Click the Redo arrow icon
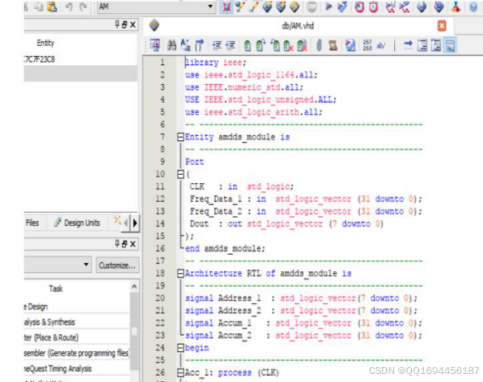 [x=83, y=7]
